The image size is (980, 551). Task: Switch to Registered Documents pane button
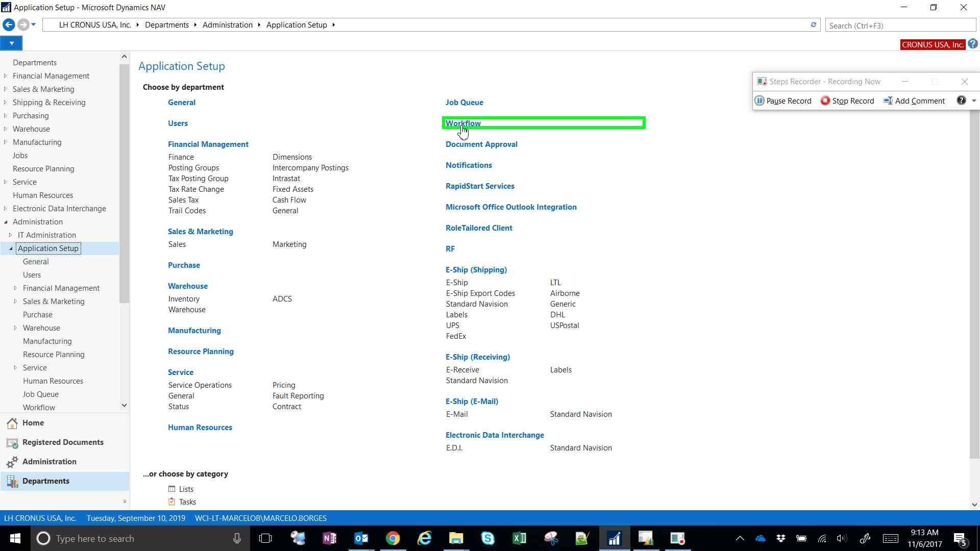pos(62,442)
